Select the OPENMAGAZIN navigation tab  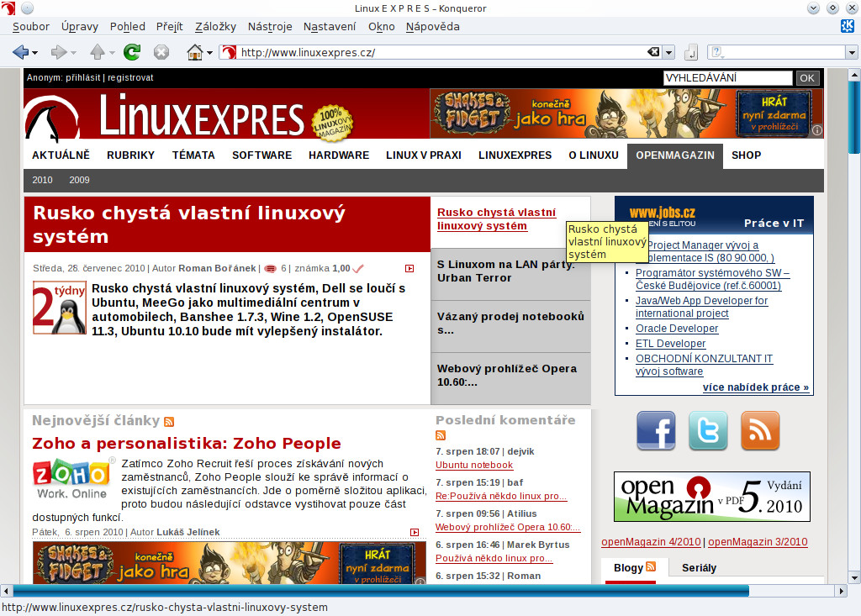coord(675,155)
